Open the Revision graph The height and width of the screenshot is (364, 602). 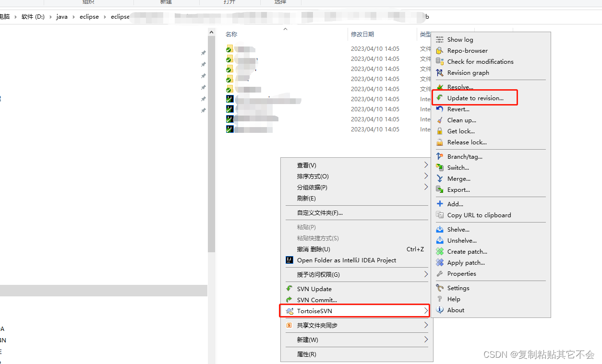click(468, 72)
